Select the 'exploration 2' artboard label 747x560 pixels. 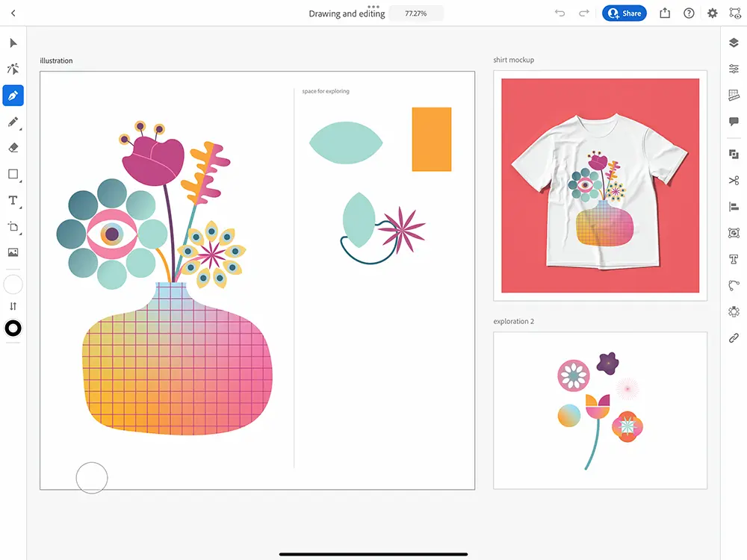point(513,322)
